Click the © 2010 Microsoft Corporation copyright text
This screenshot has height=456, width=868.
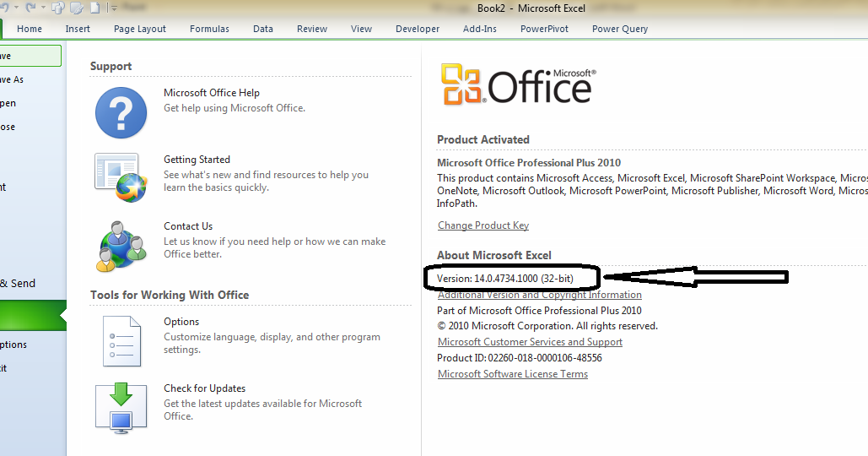coord(547,326)
